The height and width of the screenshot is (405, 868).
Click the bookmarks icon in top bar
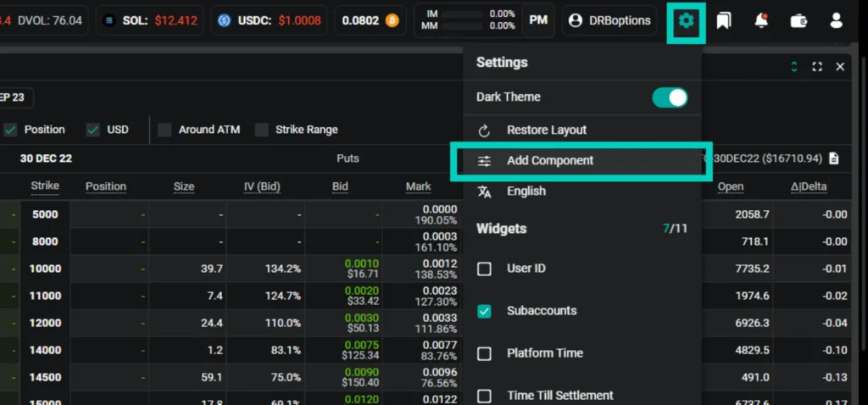pyautogui.click(x=724, y=21)
